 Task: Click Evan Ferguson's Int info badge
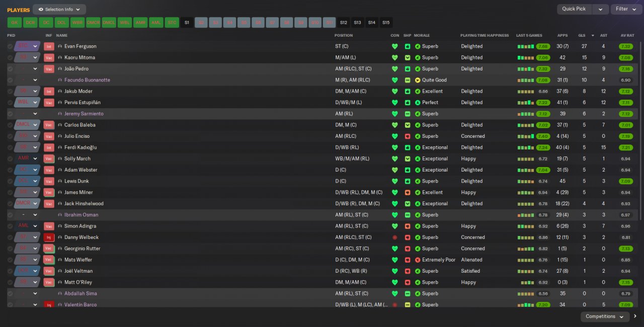(x=49, y=46)
